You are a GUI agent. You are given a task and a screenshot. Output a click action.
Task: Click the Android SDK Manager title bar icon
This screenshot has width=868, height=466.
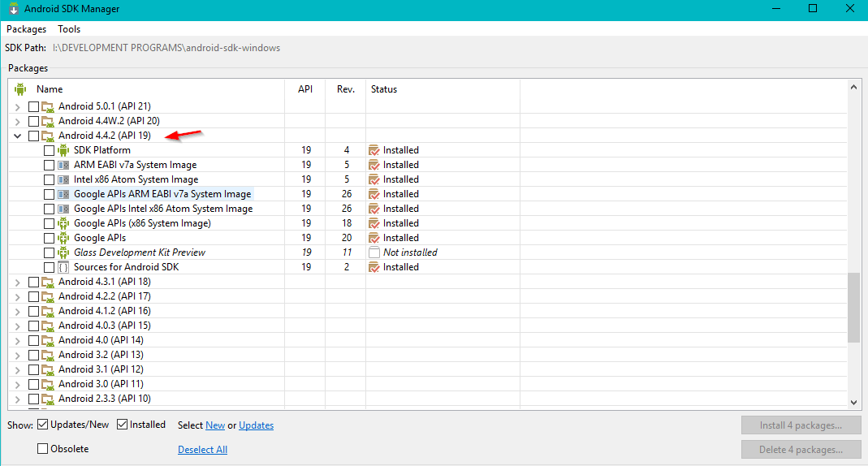coord(14,9)
